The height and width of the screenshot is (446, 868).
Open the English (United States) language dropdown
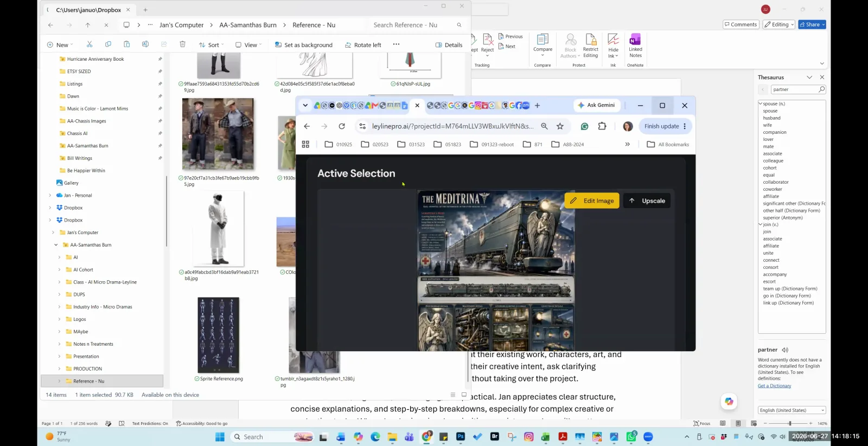792,410
